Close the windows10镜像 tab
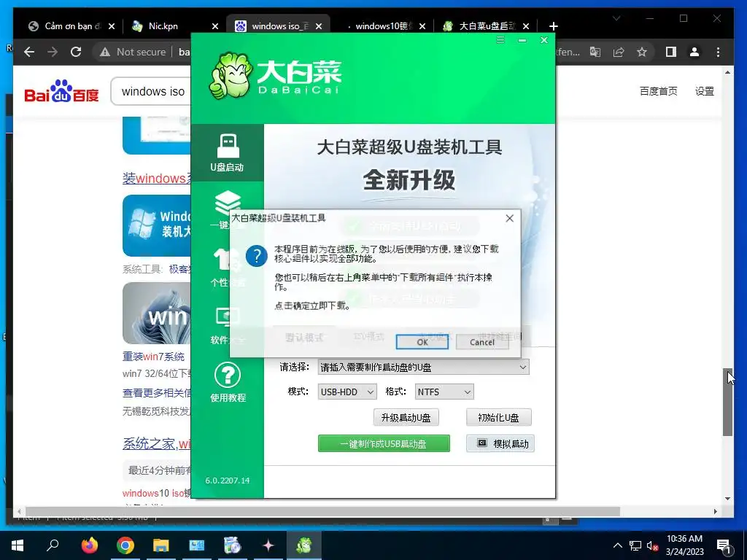The image size is (747, 560). pos(422,26)
